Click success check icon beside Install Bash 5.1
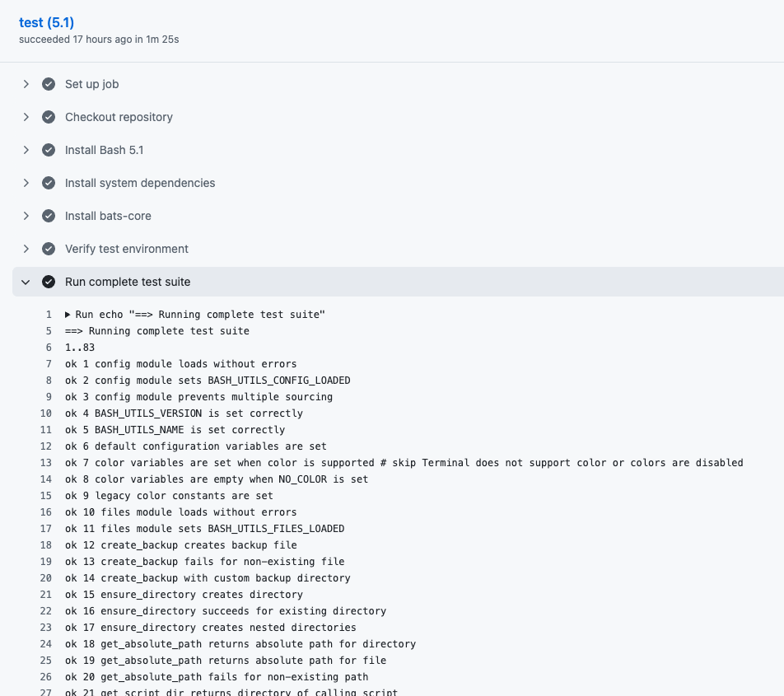The height and width of the screenshot is (696, 784). [x=49, y=150]
